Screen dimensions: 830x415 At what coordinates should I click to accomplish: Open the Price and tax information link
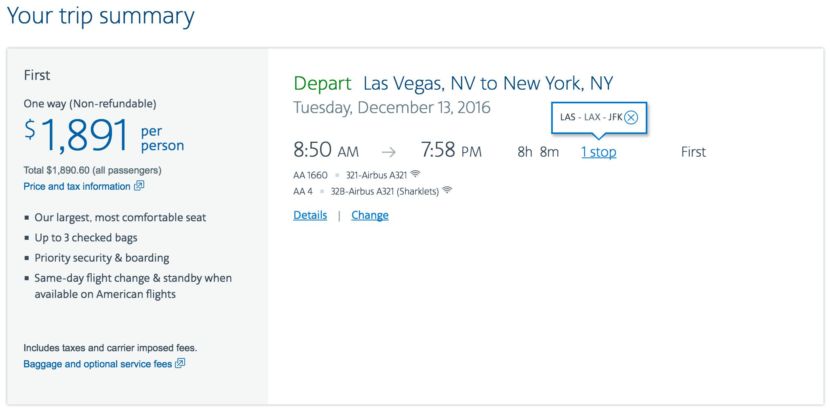(77, 186)
